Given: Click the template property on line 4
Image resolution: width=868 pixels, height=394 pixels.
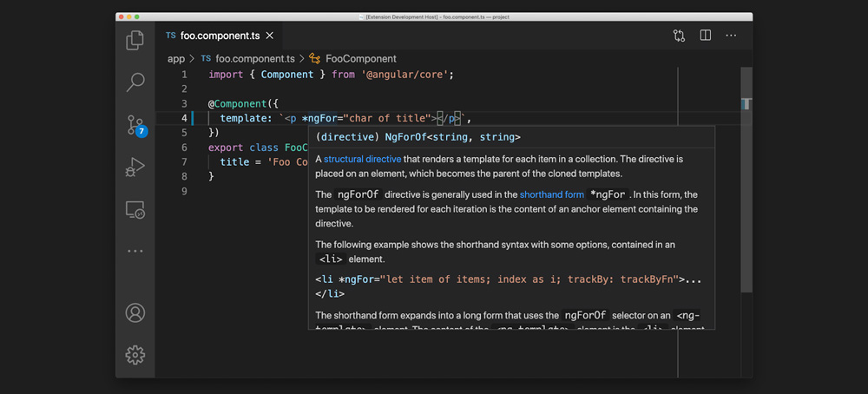Looking at the screenshot, I should pos(246,118).
